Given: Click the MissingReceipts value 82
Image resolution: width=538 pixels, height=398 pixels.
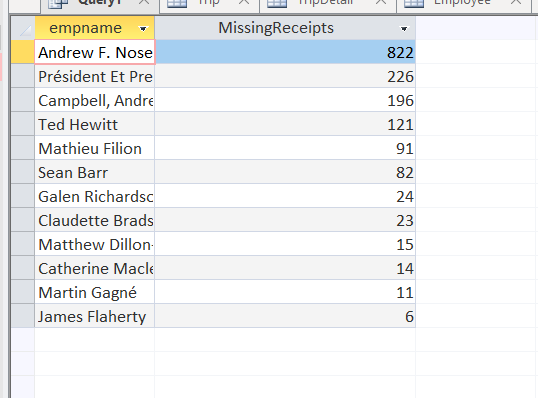Looking at the screenshot, I should click(x=285, y=172).
